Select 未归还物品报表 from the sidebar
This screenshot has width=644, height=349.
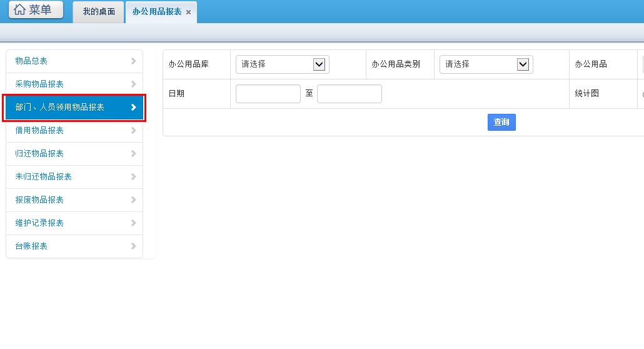(x=43, y=176)
